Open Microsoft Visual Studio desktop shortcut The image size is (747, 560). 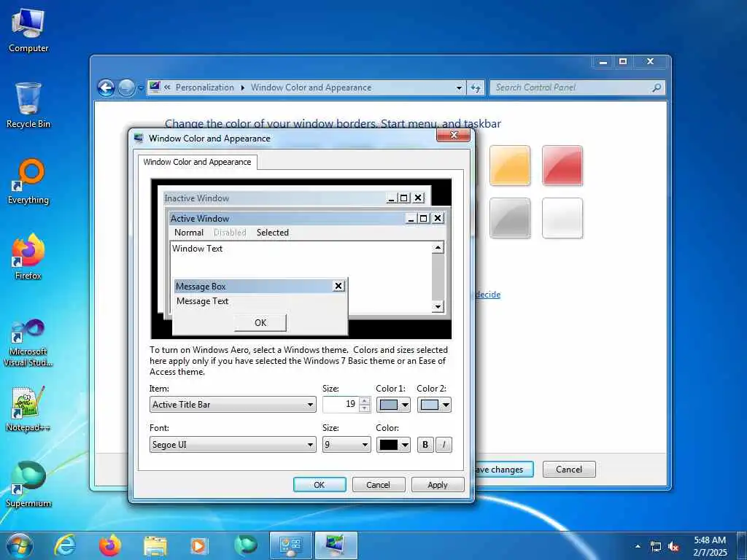click(x=28, y=343)
